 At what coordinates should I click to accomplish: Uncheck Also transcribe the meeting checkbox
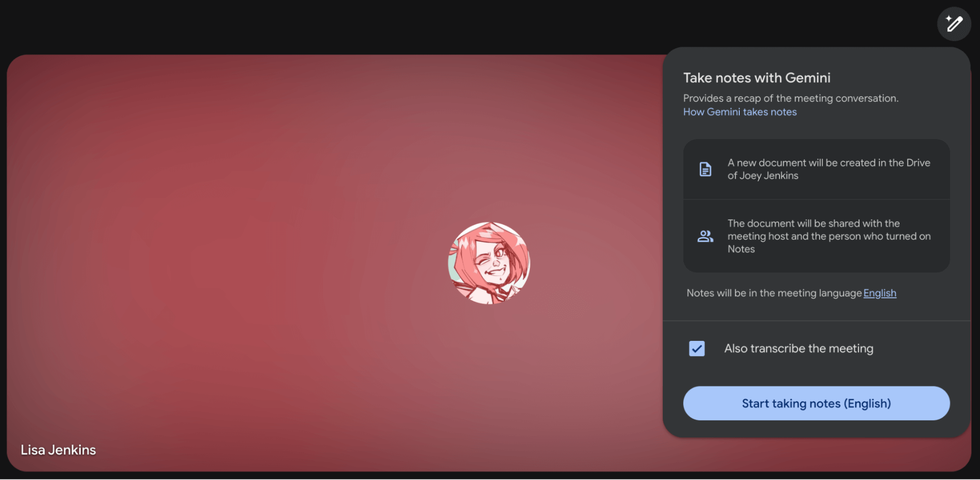pos(697,348)
